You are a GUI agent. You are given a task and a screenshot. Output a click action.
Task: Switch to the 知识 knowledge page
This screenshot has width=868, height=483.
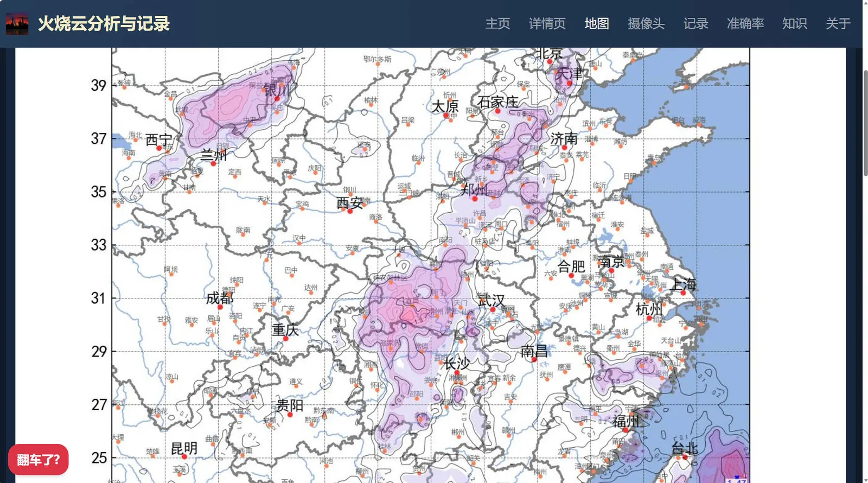(794, 24)
